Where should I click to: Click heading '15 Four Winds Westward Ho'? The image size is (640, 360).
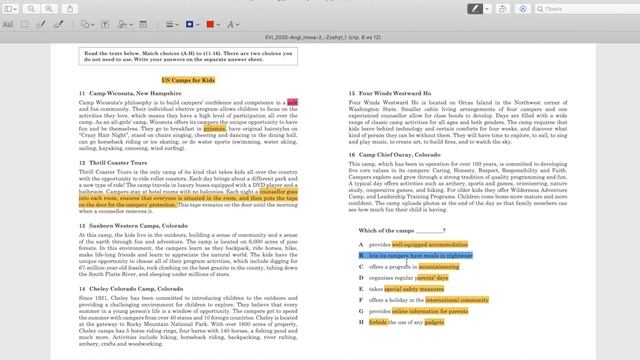pos(390,93)
